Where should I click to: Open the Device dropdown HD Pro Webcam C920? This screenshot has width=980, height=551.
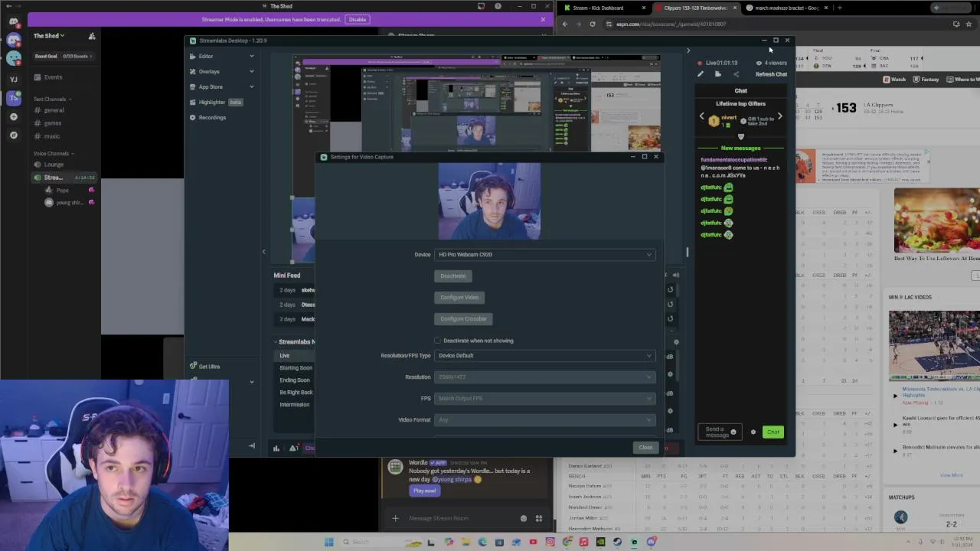click(x=544, y=254)
